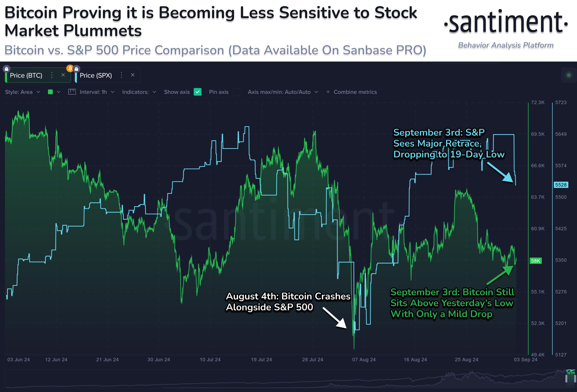Screen dimensions: 577x392
Task: Click the lock icon on Price (SPX) metric
Action: pyautogui.click(x=76, y=69)
